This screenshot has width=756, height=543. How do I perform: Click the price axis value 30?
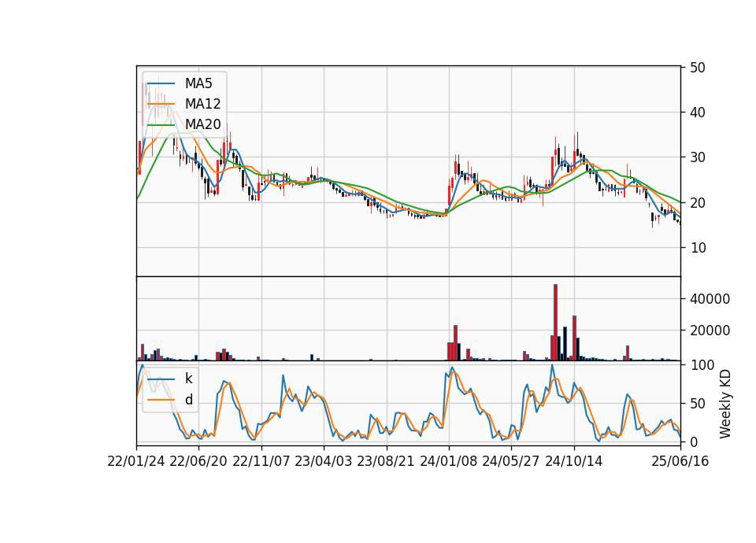pyautogui.click(x=698, y=157)
